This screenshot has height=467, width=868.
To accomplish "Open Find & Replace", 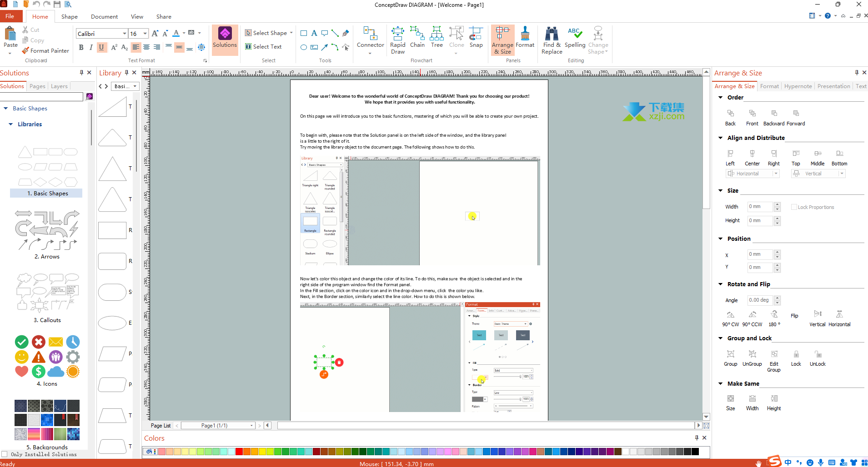I will coord(552,40).
